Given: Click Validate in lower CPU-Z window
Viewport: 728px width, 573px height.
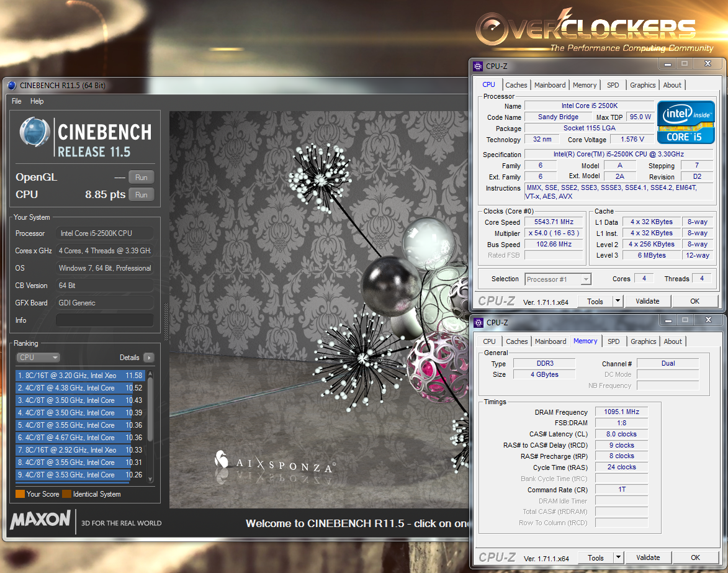Looking at the screenshot, I should pyautogui.click(x=648, y=557).
